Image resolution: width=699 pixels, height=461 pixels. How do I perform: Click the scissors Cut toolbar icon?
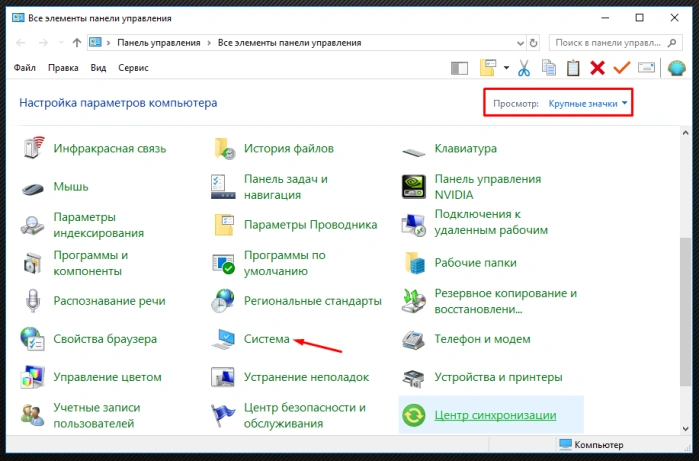point(524,68)
